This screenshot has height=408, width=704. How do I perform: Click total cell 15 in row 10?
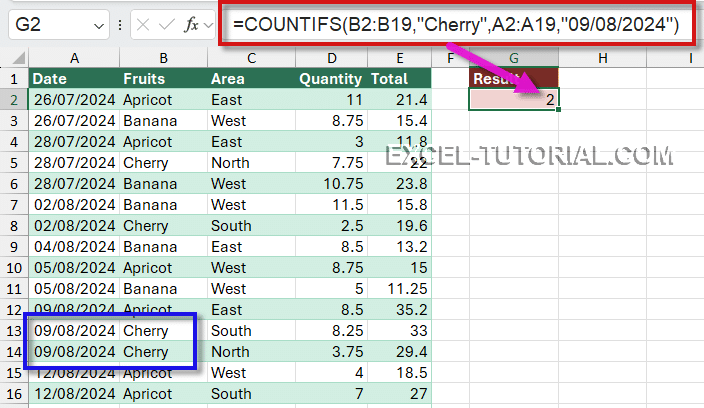400,268
